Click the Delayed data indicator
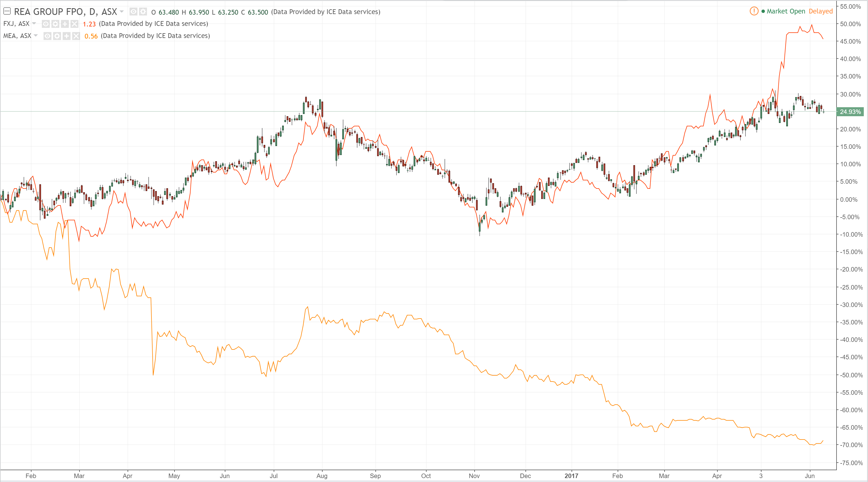The height and width of the screenshot is (482, 868). 821,11
